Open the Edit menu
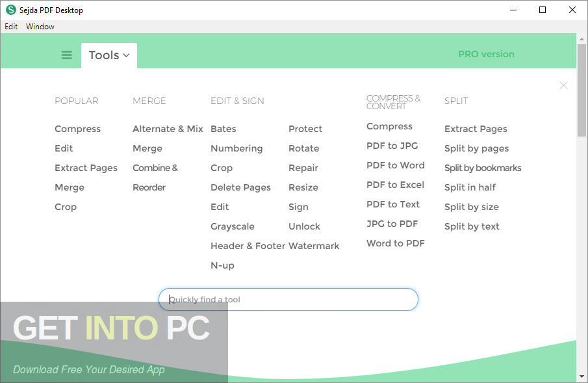The width and height of the screenshot is (588, 383). (x=11, y=26)
